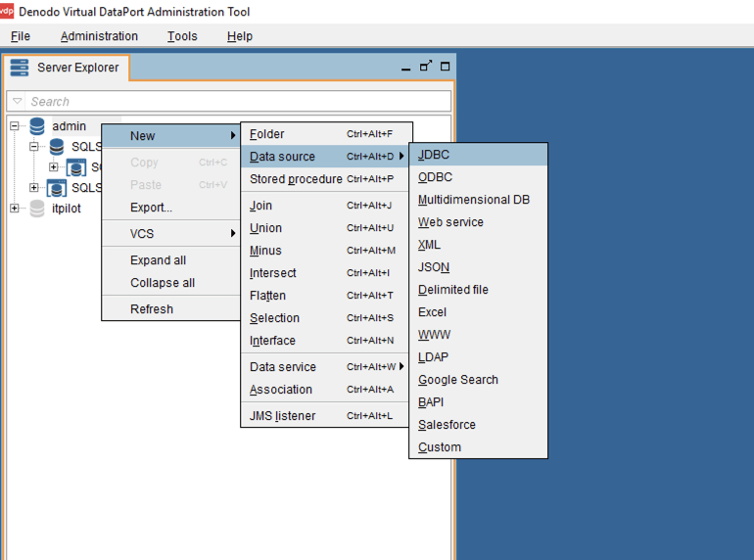Choose Multidimensional DB data source

[479, 200]
